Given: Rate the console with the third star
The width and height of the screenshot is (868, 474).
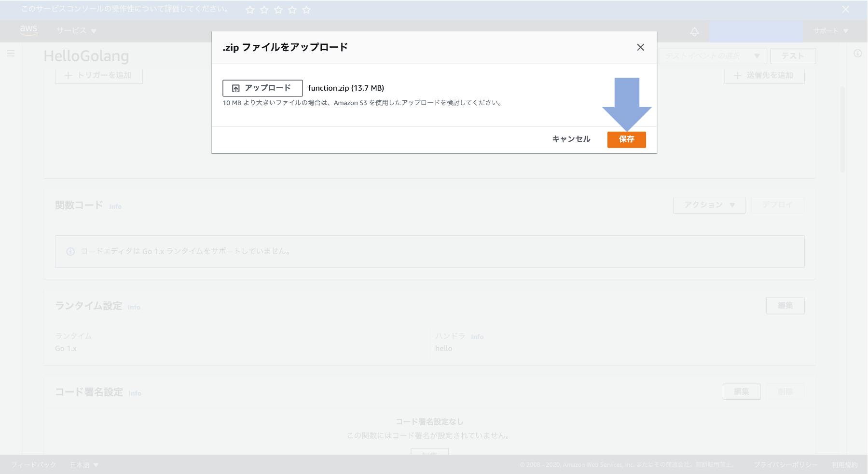Looking at the screenshot, I should tap(278, 10).
